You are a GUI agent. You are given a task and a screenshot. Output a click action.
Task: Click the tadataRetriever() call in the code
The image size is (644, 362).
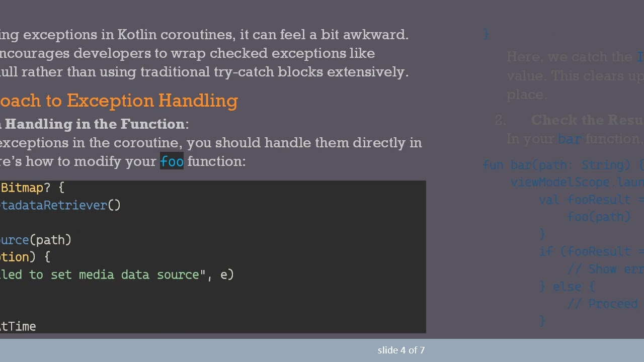click(60, 205)
